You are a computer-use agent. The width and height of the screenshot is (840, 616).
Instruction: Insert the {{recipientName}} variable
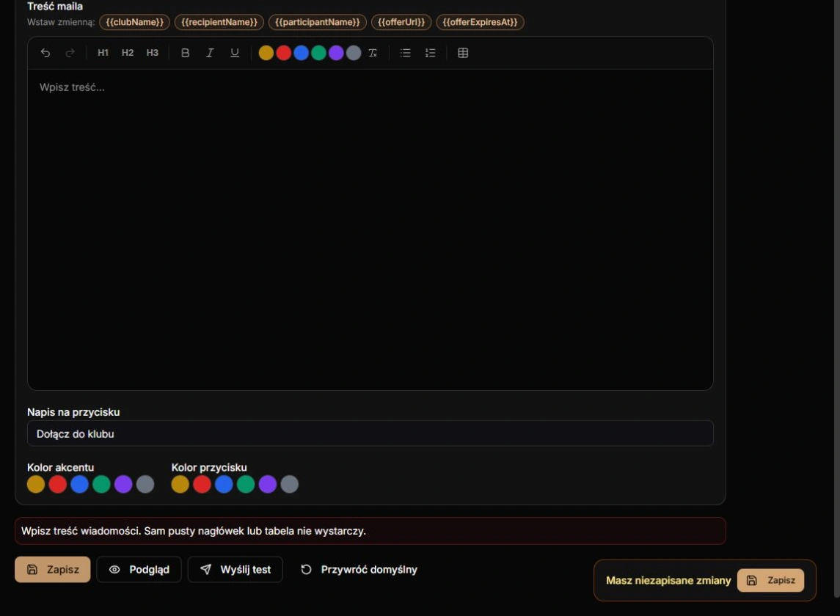(x=219, y=22)
